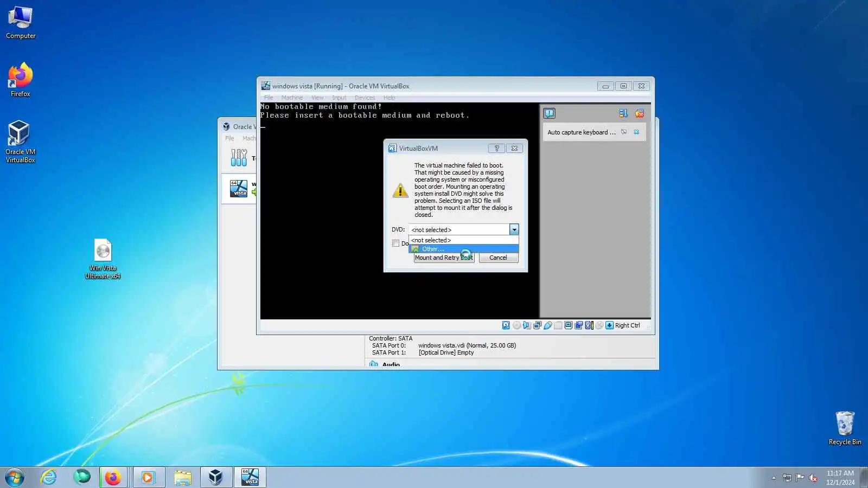Open the notification center toggle icon
Screen dimensions: 868x488
pos(549,113)
